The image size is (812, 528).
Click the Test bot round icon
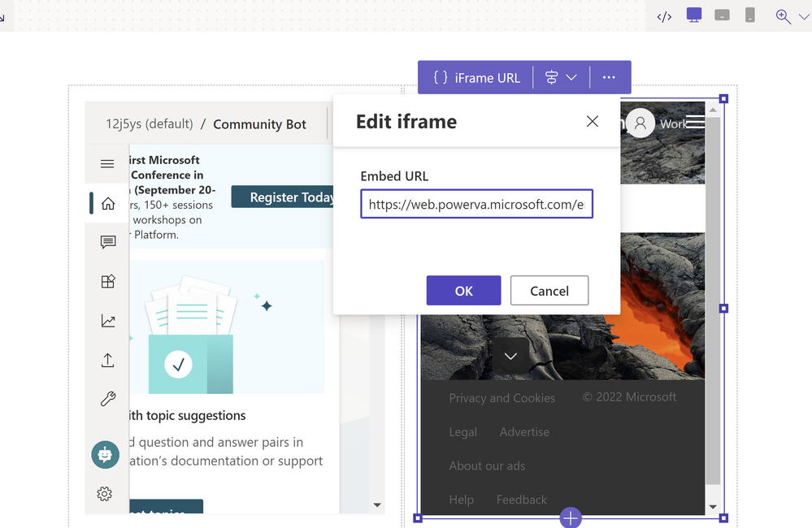(105, 455)
